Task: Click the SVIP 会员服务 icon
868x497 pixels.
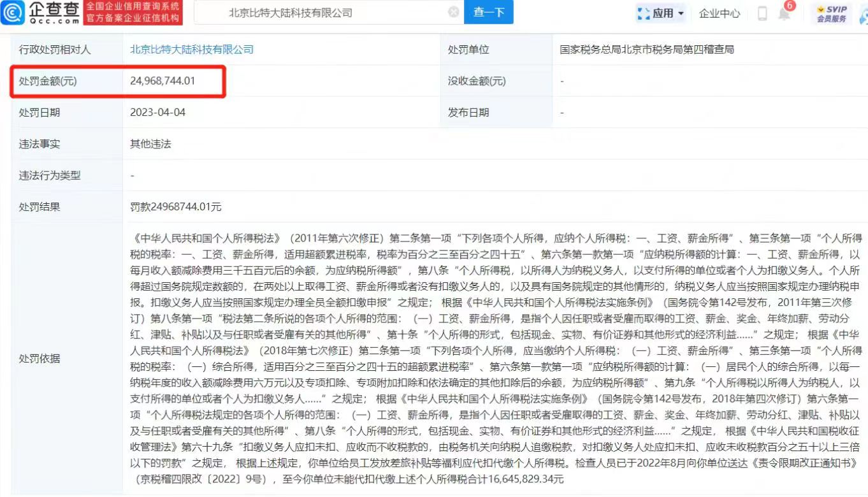Action: [x=832, y=13]
